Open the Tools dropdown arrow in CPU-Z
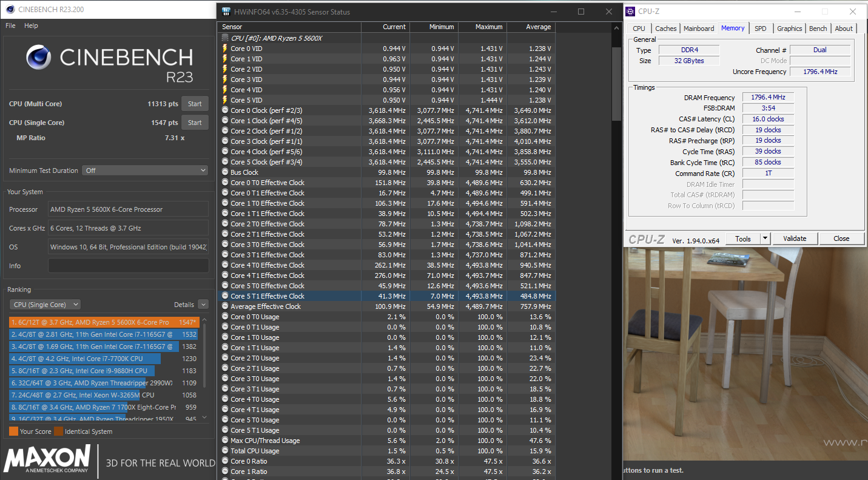This screenshot has width=868, height=480. [x=765, y=238]
